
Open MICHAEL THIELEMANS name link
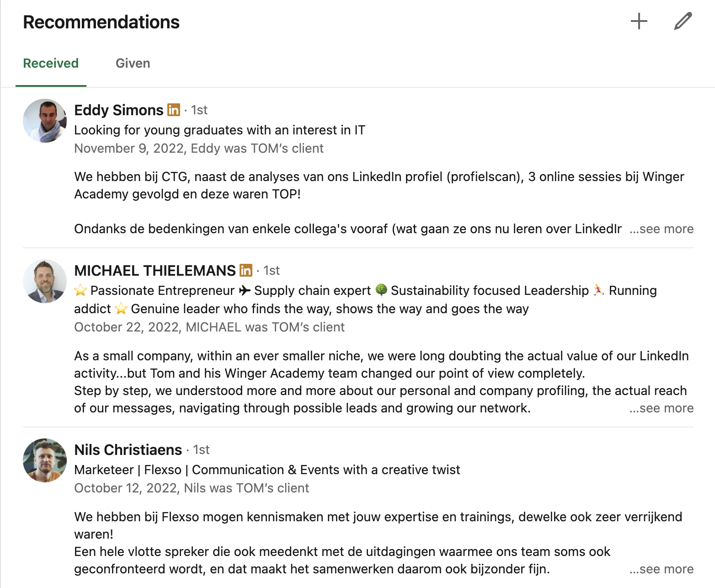point(155,270)
